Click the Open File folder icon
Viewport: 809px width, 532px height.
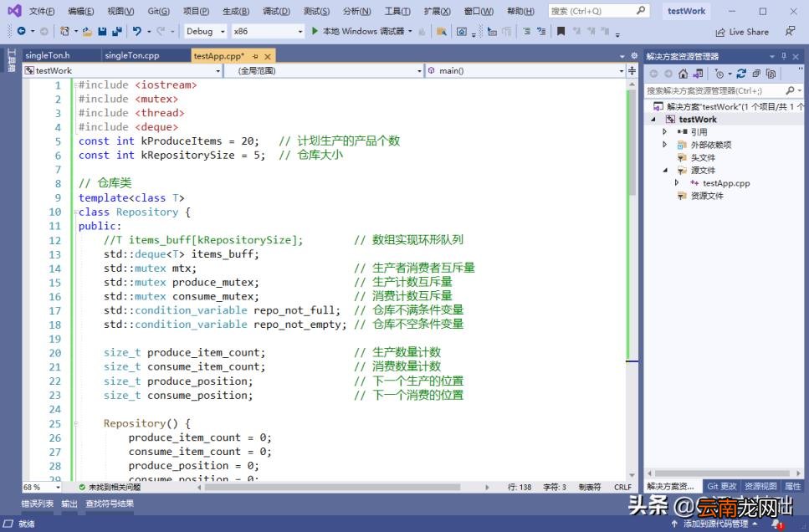coord(87,32)
